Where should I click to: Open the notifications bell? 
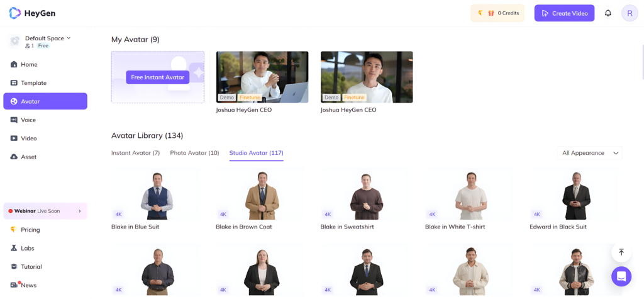608,13
